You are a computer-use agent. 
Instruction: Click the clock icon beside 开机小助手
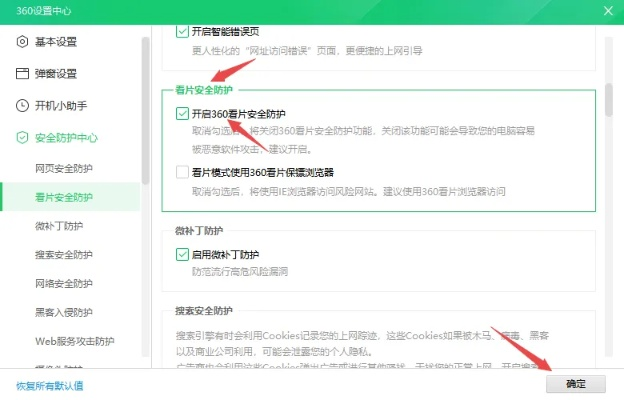22,105
